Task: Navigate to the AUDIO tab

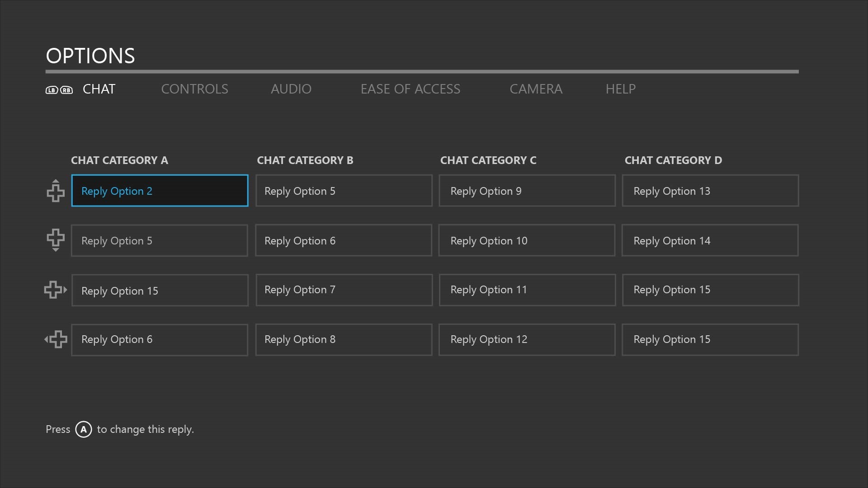Action: point(291,88)
